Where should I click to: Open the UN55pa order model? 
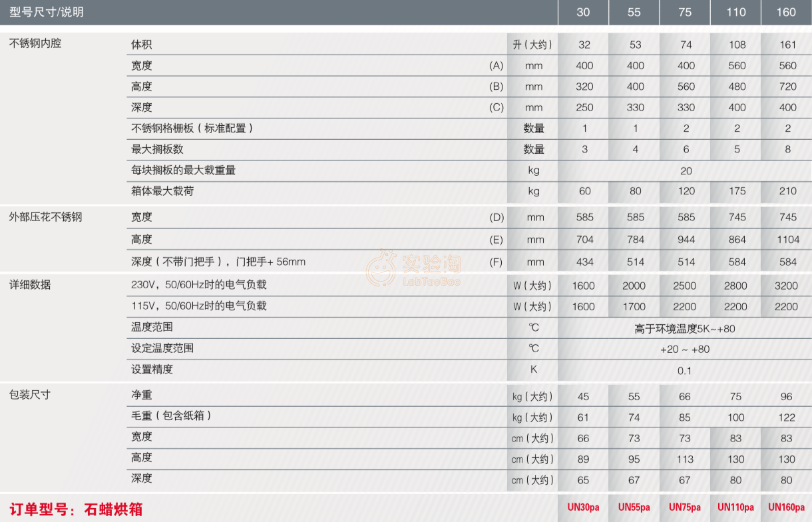point(634,507)
